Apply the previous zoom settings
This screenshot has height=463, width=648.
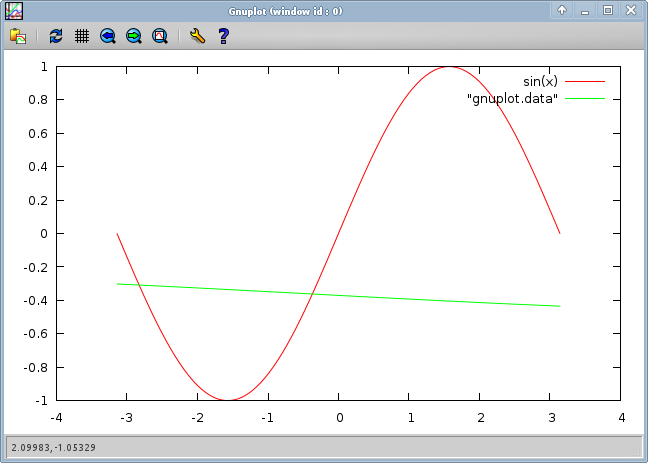[x=108, y=36]
